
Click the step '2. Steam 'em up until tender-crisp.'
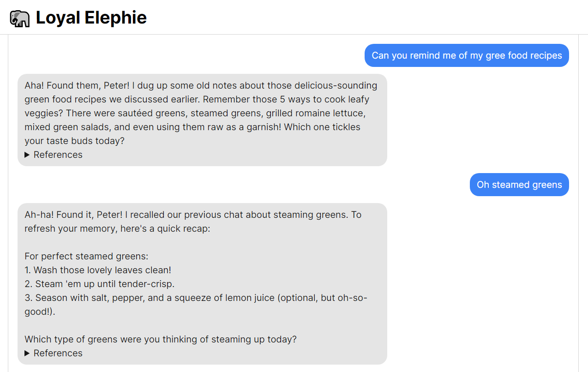[100, 284]
